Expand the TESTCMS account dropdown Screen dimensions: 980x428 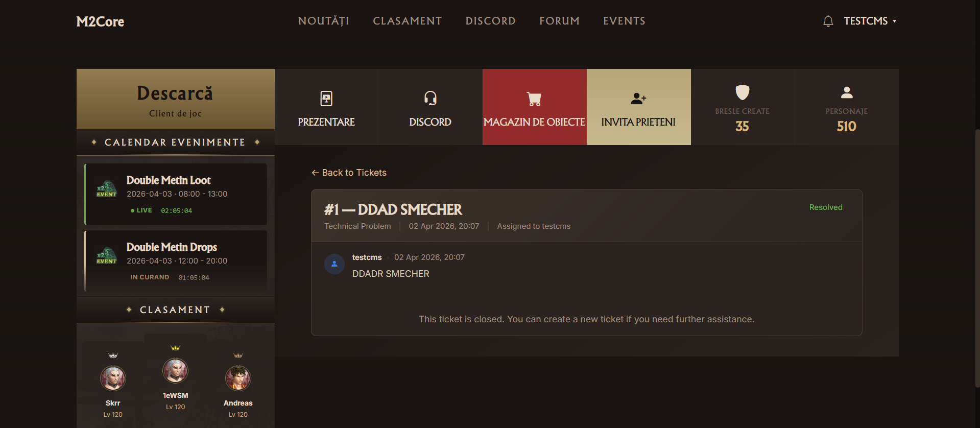coord(870,21)
